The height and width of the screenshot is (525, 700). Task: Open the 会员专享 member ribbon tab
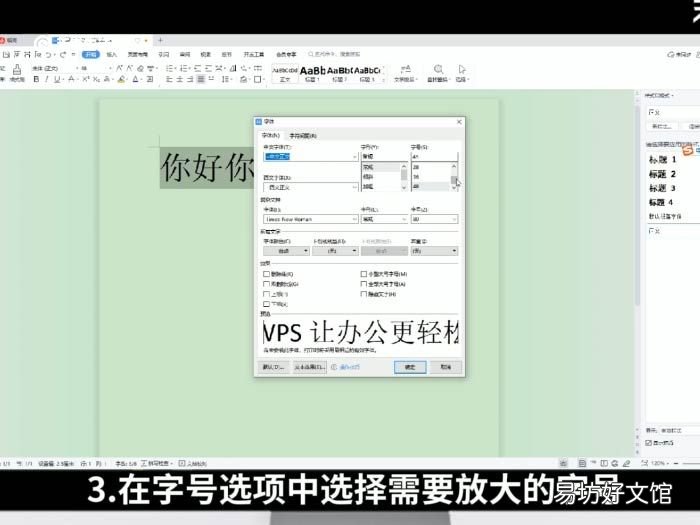tap(286, 54)
